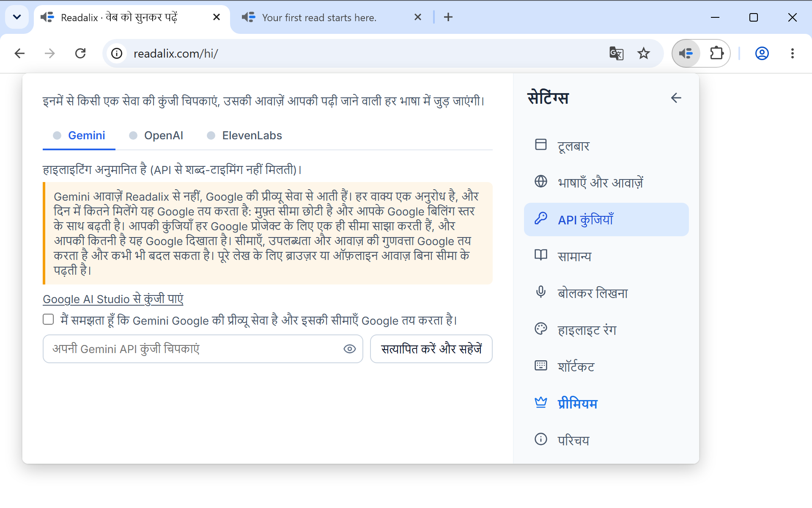This screenshot has height=508, width=812.
Task: View site information icon in address bar
Action: click(117, 53)
